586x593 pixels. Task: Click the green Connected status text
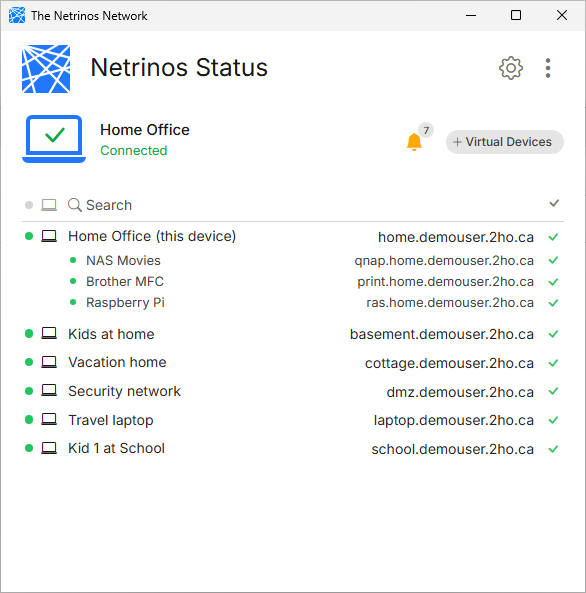[134, 151]
